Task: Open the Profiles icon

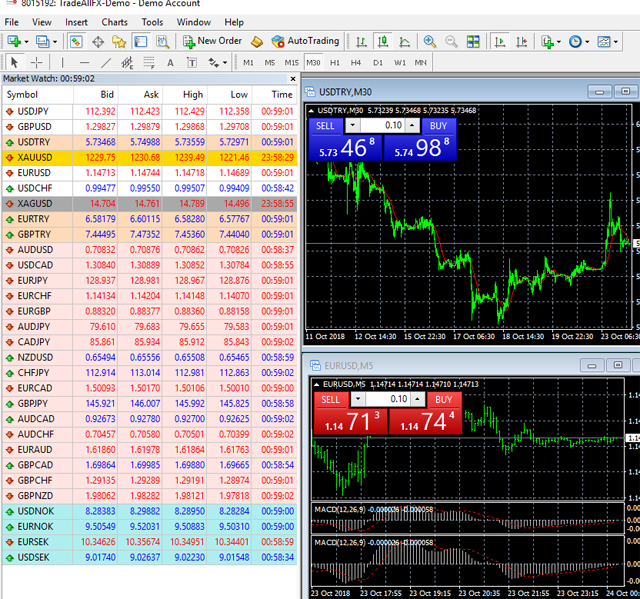Action: pyautogui.click(x=42, y=41)
